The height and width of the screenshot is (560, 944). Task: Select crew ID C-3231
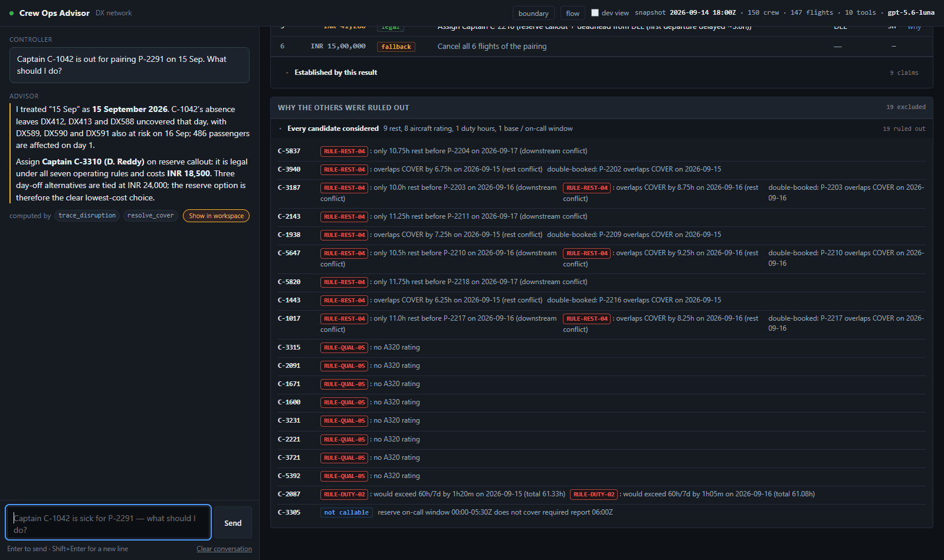[x=289, y=420]
